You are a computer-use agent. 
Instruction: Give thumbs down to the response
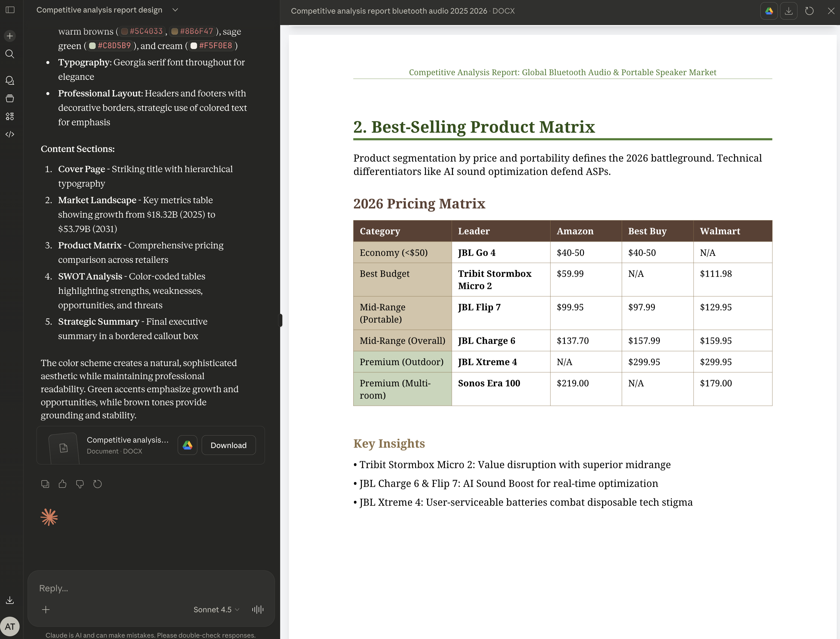[x=80, y=484]
